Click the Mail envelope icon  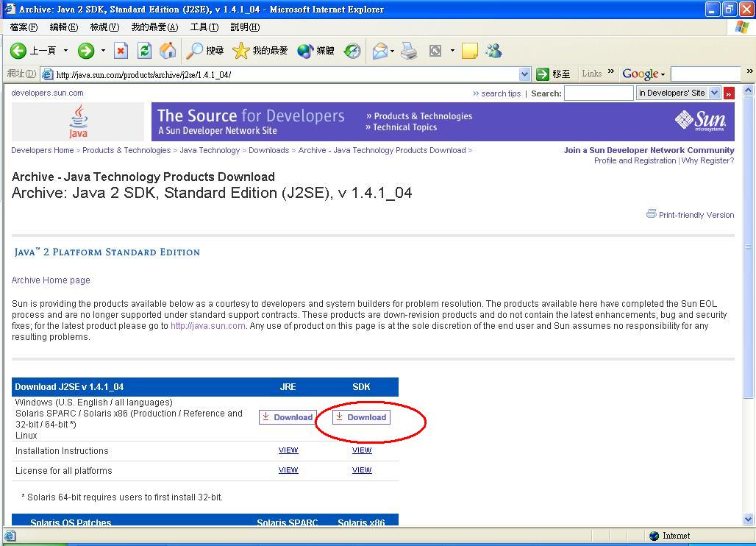[380, 51]
